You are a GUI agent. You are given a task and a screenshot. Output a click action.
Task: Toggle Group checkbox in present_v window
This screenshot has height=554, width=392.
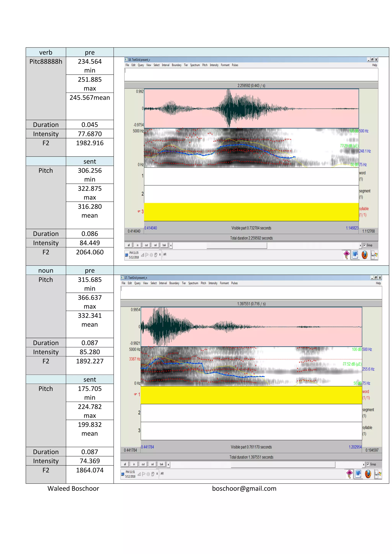pyautogui.click(x=364, y=245)
